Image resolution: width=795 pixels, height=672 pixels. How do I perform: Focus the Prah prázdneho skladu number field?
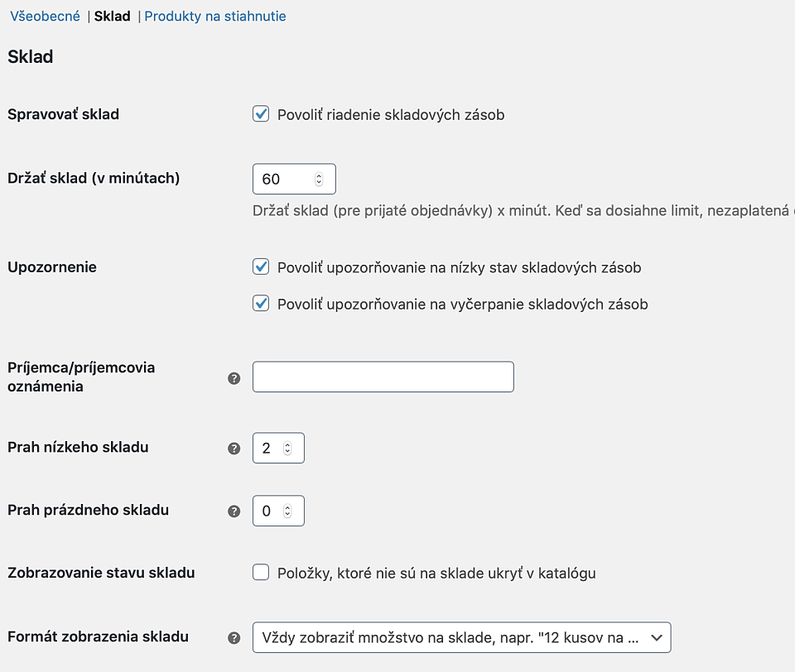267,511
